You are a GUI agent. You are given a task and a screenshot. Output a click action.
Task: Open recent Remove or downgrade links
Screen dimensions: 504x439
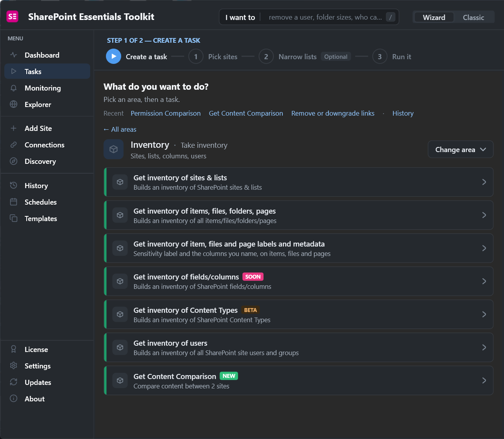pos(333,113)
